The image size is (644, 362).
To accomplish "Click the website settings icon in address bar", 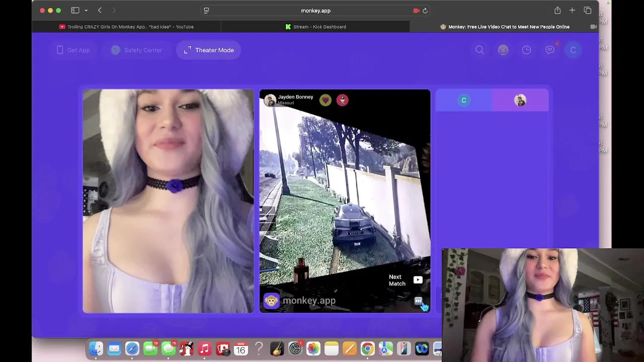I will [206, 11].
